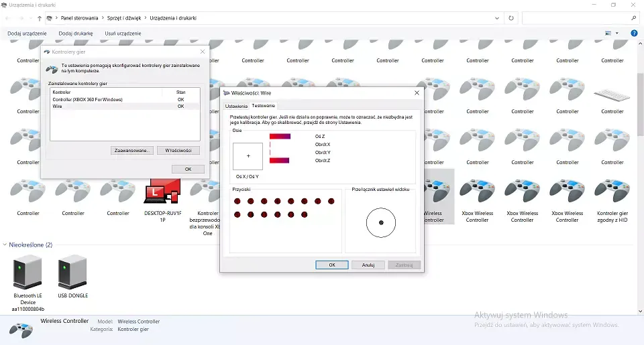The height and width of the screenshot is (345, 644).
Task: Switch to the Ustawienia tab
Action: pos(236,106)
